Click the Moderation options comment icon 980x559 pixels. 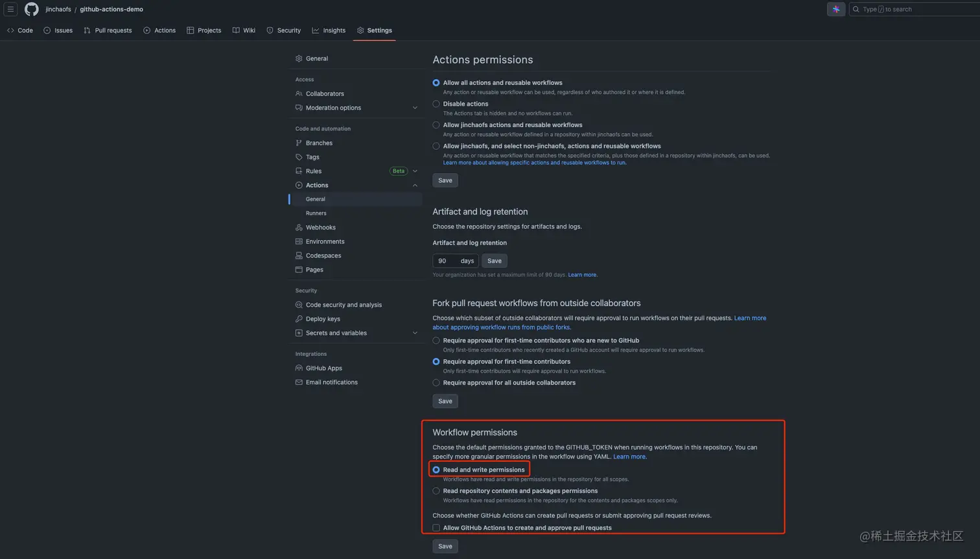tap(299, 108)
